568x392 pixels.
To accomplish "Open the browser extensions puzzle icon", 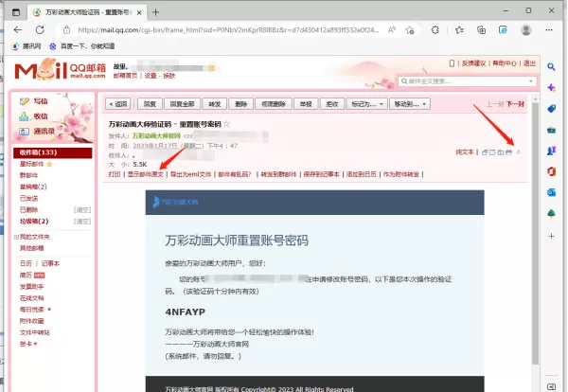I will [x=435, y=30].
